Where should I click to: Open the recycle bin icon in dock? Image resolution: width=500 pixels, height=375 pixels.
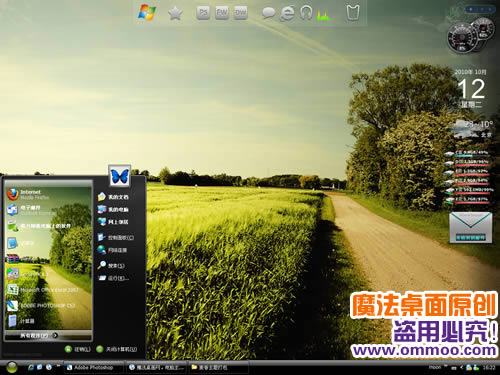click(353, 13)
